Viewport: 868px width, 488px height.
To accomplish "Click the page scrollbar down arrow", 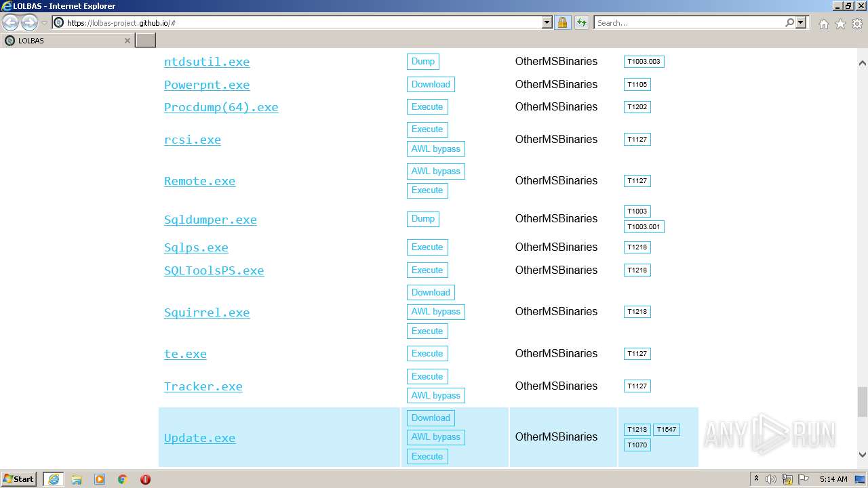I will pyautogui.click(x=862, y=455).
